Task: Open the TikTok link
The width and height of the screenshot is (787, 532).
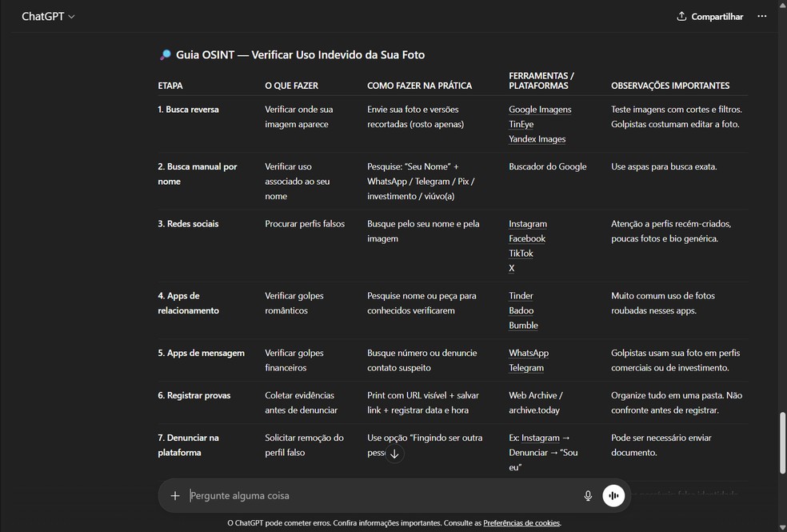Action: click(x=521, y=254)
